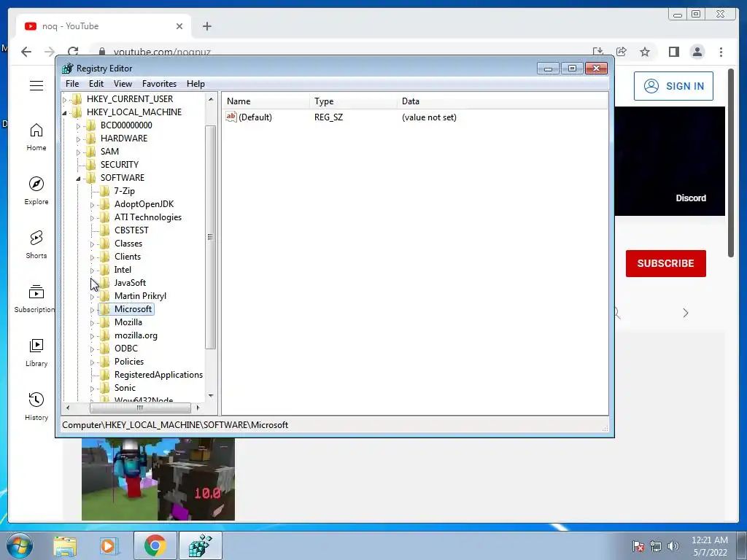Select the SECURITY folder icon
This screenshot has width=747, height=560.
click(91, 165)
